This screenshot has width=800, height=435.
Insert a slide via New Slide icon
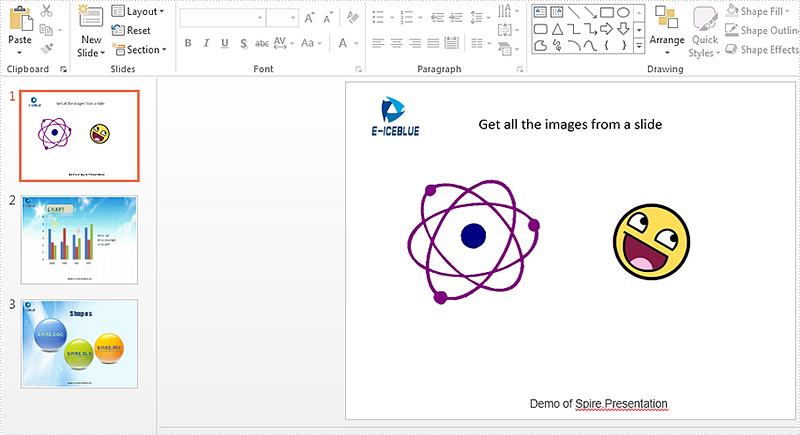tap(91, 17)
